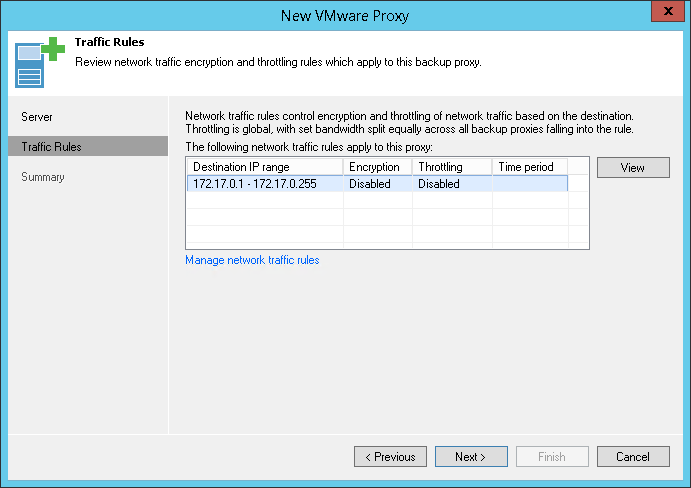
Task: Sort by the Time period column header
Action: click(x=530, y=167)
